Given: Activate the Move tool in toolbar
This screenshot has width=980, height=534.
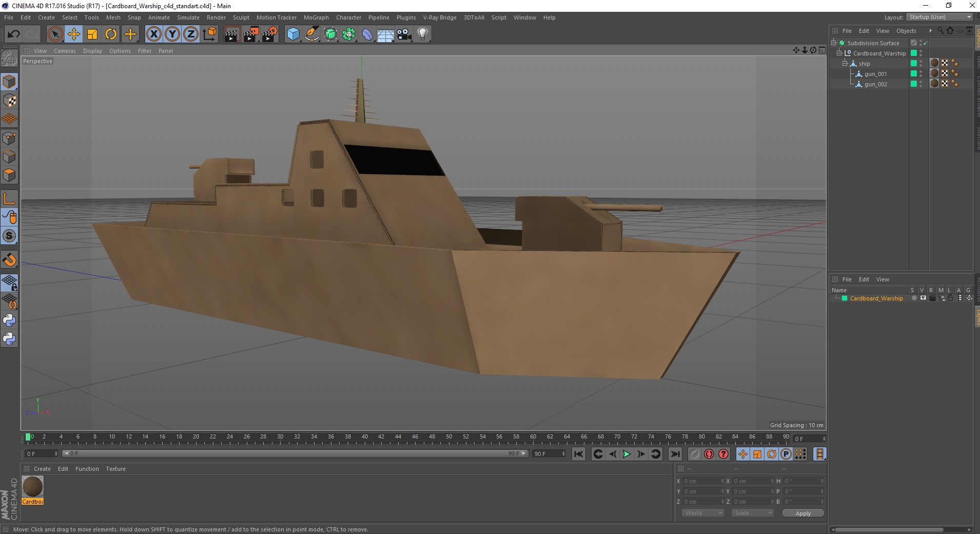Looking at the screenshot, I should [74, 34].
